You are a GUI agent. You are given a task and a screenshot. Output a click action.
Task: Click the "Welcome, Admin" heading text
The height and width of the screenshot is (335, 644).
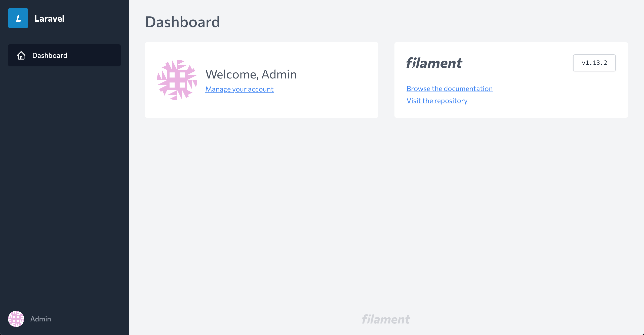pos(251,74)
